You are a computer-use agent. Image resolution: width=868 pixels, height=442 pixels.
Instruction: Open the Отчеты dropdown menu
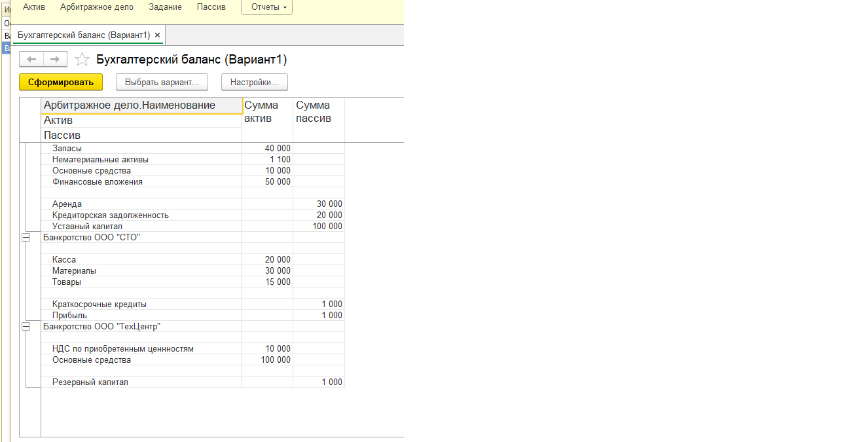(x=266, y=7)
